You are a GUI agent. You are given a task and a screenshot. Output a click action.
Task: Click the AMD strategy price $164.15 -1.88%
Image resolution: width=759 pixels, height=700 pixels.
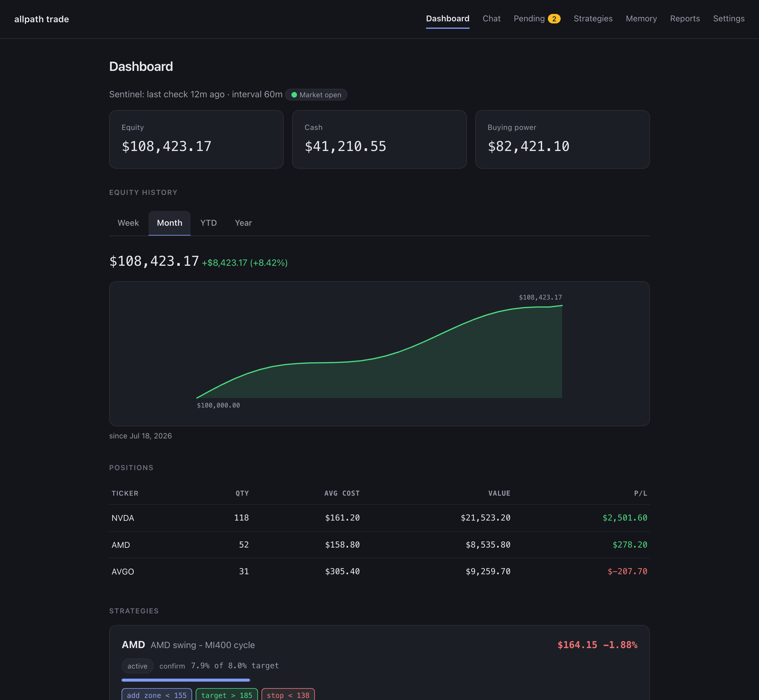[597, 645]
